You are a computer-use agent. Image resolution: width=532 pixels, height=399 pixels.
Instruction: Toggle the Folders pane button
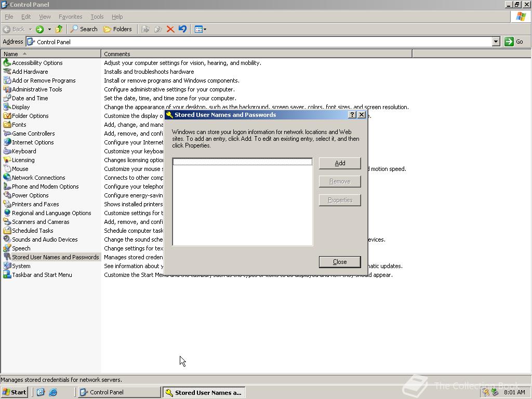[117, 29]
